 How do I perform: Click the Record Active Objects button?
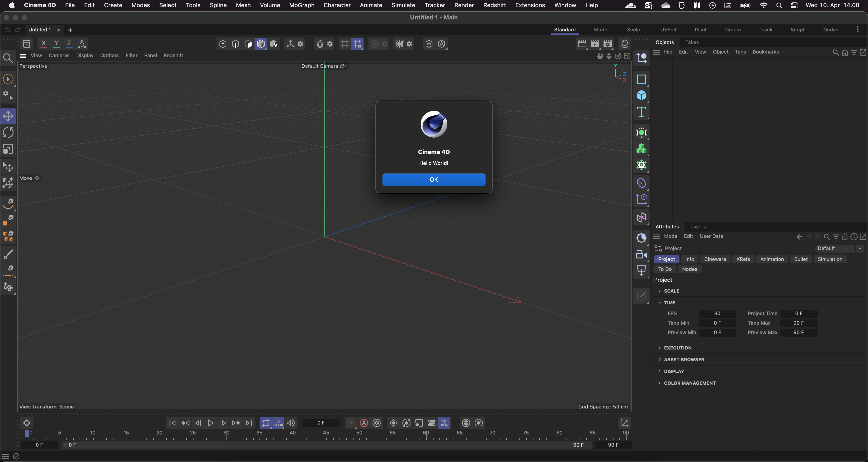[351, 423]
